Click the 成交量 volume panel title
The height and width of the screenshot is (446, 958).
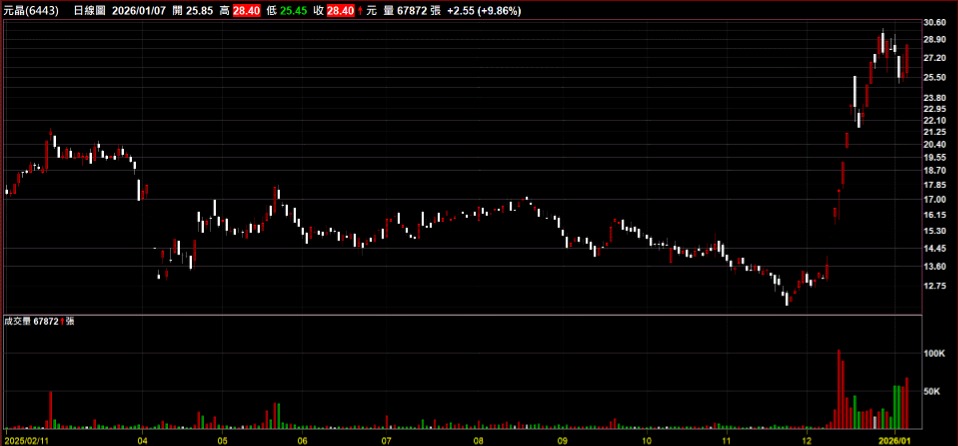click(17, 321)
